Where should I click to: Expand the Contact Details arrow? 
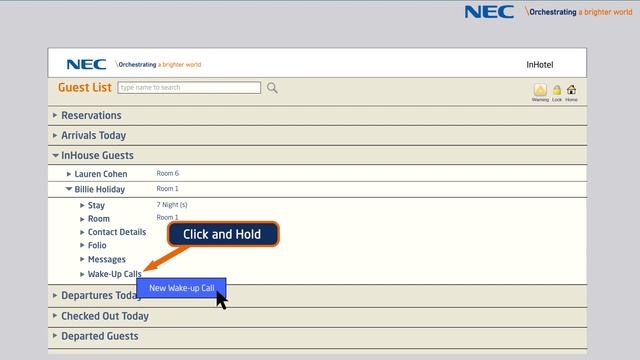82,232
